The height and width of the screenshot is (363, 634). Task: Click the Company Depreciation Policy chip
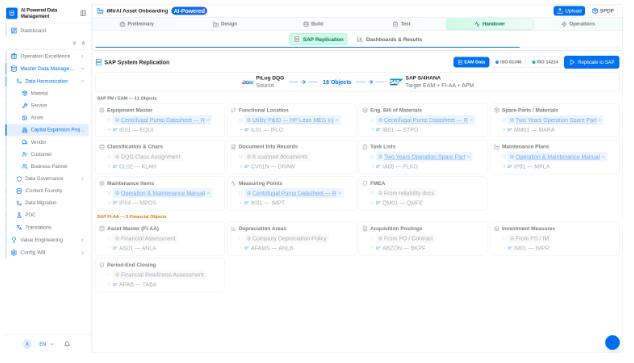(x=286, y=238)
